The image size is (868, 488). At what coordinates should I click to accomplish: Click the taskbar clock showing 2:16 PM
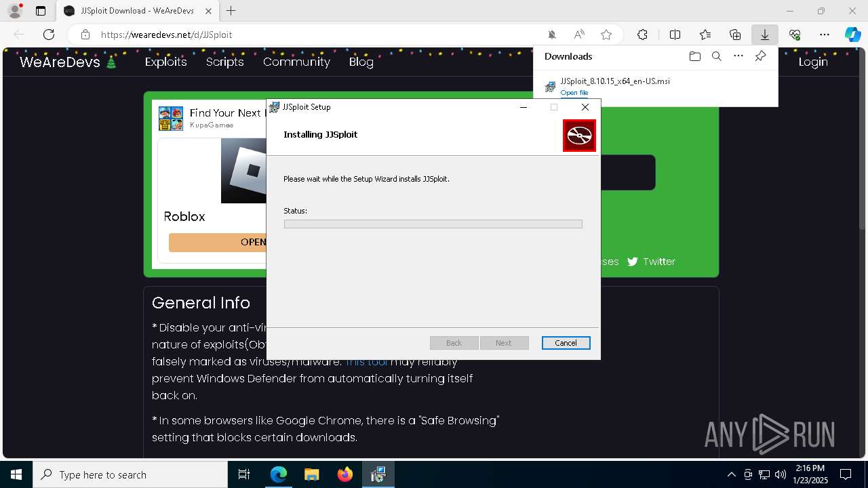tap(810, 474)
